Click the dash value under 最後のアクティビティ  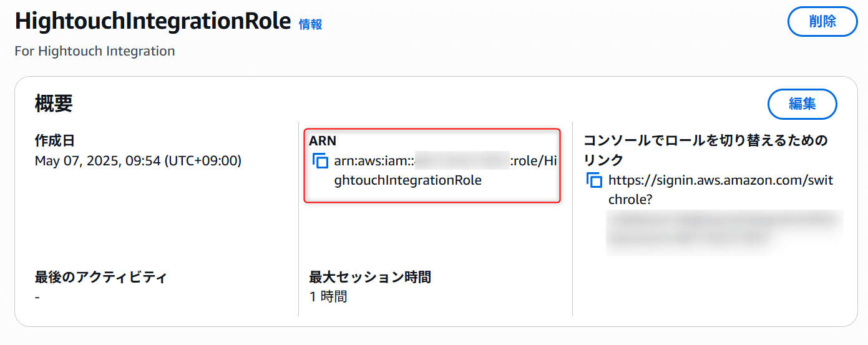(x=37, y=298)
